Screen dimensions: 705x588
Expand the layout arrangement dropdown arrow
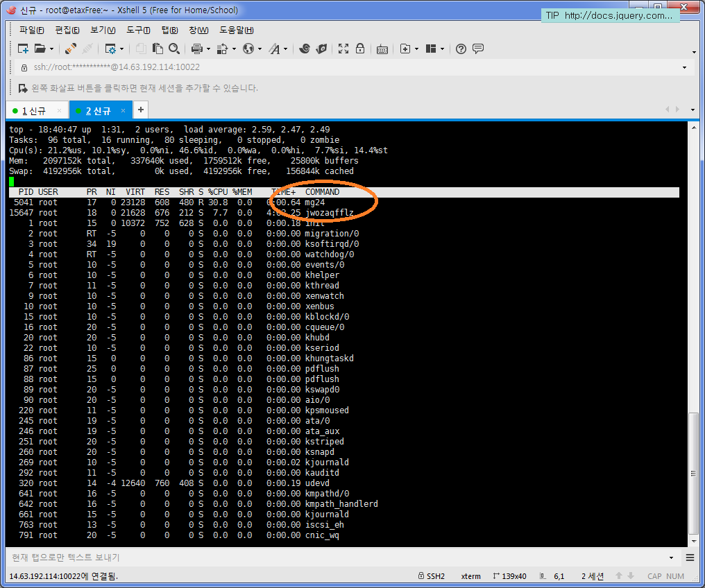pos(443,49)
